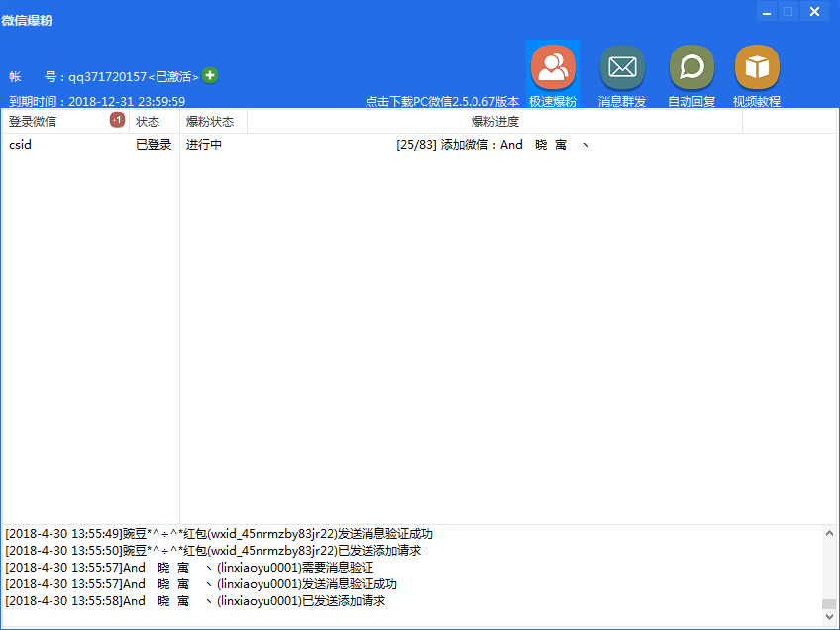The image size is (840, 630).
Task: Click the [25/83] progress text
Action: (x=416, y=145)
